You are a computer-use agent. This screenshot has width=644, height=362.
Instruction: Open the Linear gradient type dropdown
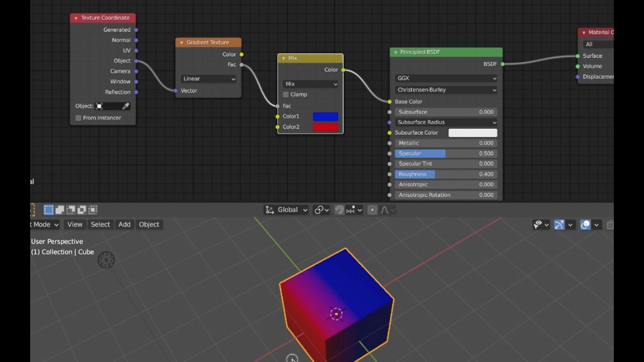coord(208,79)
